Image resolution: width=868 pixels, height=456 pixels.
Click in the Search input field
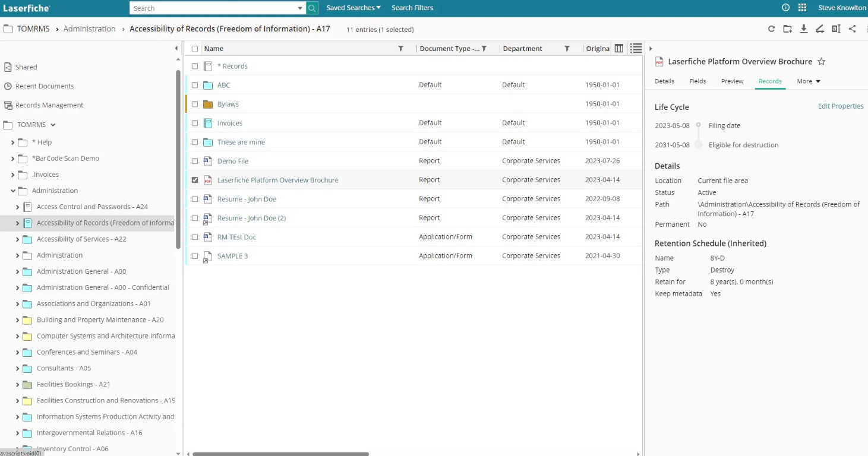click(x=214, y=8)
